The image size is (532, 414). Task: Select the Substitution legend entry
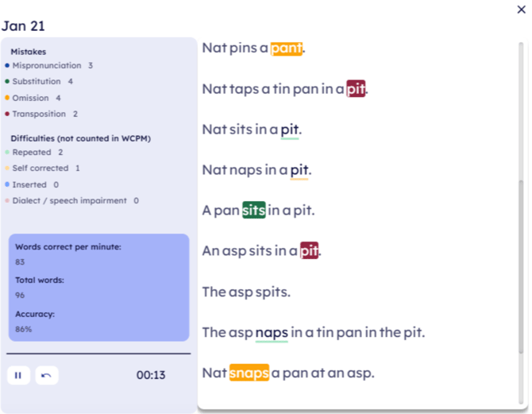[37, 82]
